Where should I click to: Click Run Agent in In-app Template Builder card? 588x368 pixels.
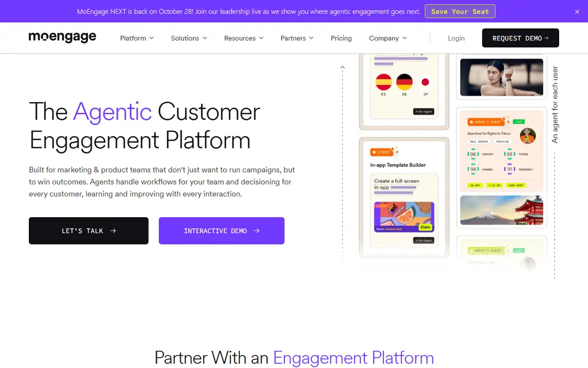pos(424,240)
